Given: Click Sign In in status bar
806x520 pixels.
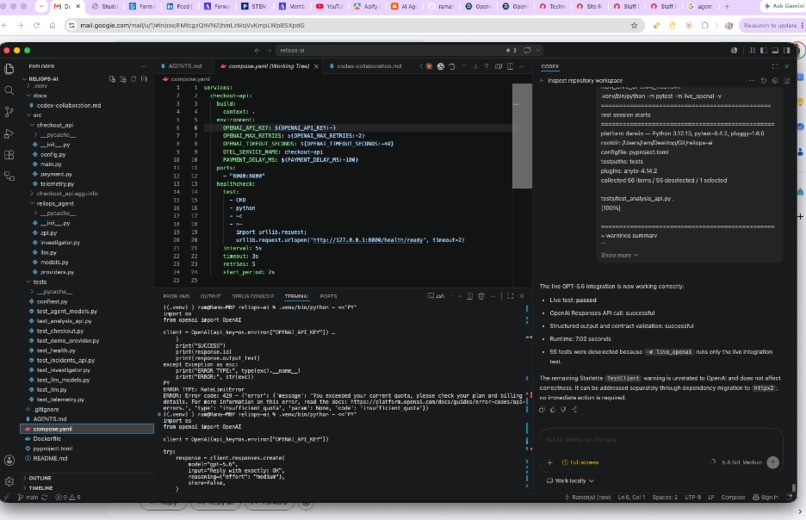Looking at the screenshot, I should tap(765, 497).
